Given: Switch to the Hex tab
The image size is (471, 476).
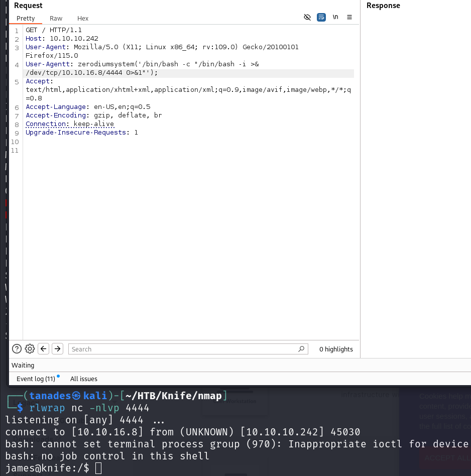Looking at the screenshot, I should [x=82, y=19].
